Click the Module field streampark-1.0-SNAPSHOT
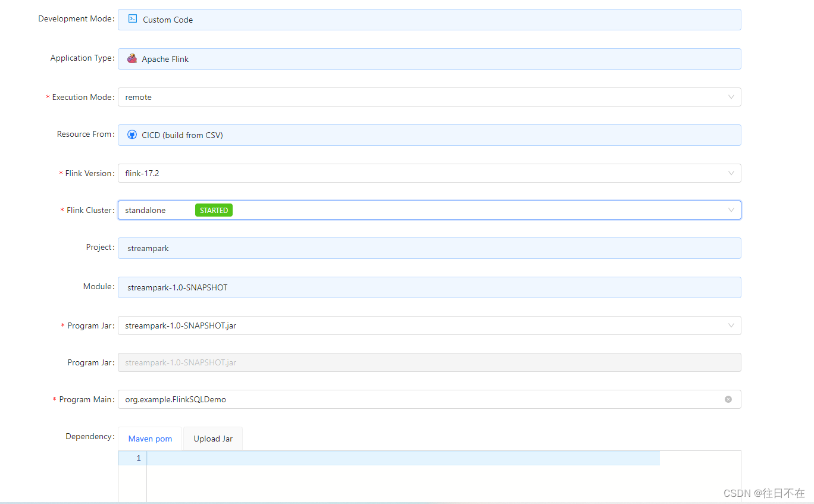This screenshot has height=504, width=814. pyautogui.click(x=429, y=287)
